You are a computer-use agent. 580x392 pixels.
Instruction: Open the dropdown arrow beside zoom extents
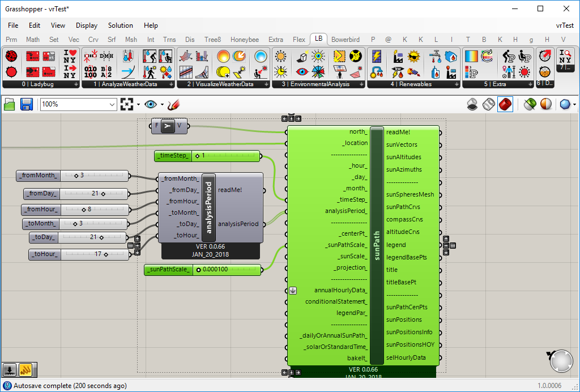[138, 105]
